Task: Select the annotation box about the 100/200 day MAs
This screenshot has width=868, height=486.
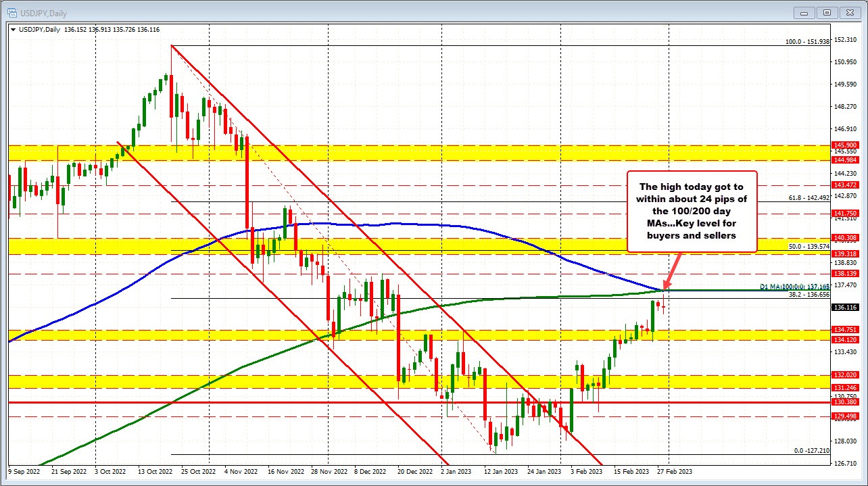Action: coord(692,211)
